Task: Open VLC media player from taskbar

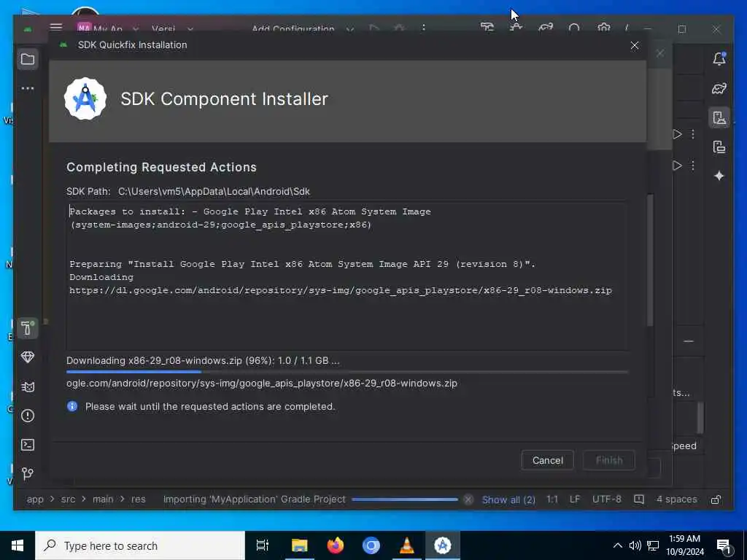Action: 406,545
